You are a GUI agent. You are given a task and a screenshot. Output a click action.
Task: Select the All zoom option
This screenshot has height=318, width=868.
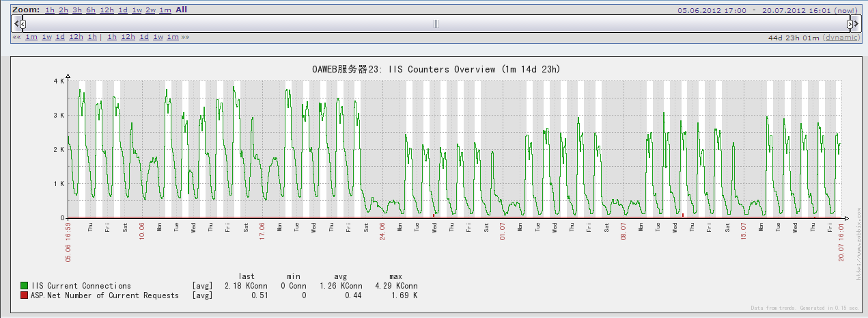(x=181, y=10)
